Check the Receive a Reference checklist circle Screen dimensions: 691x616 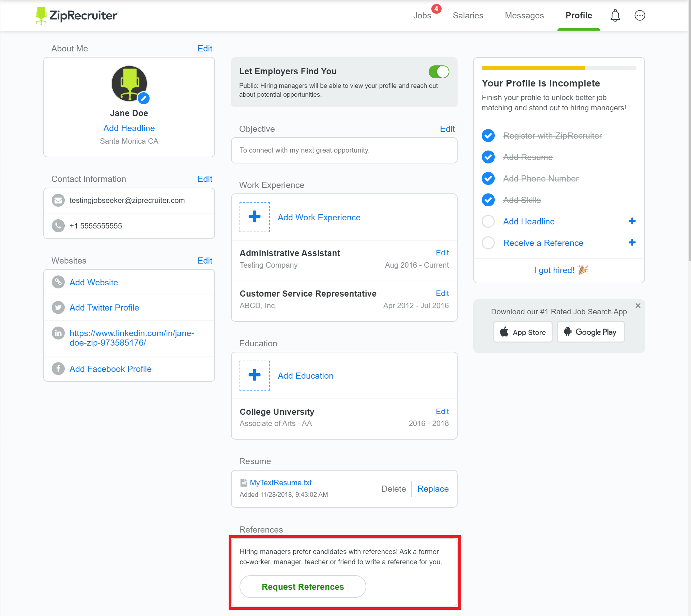click(x=488, y=243)
